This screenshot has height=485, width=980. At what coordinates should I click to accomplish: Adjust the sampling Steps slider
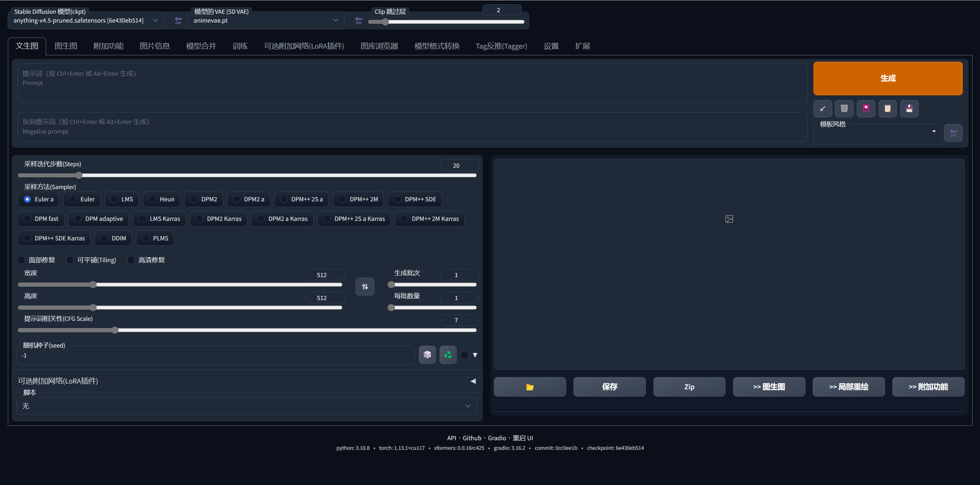click(247, 176)
